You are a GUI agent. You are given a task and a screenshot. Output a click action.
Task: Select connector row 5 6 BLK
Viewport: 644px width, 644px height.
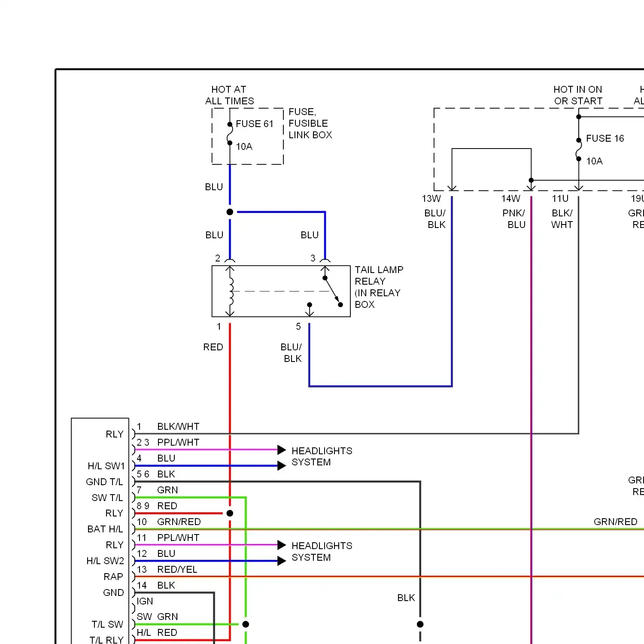tap(156, 474)
